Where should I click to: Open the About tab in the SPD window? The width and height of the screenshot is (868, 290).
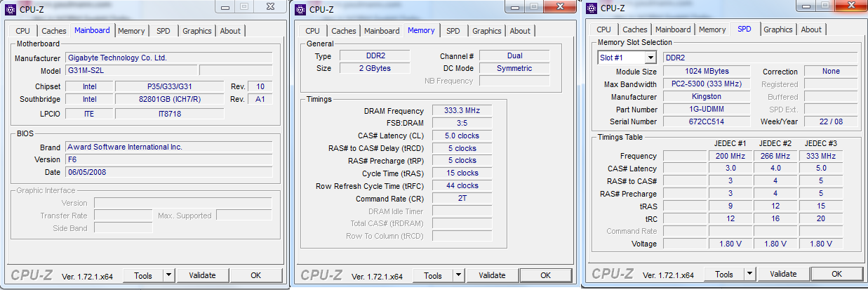811,29
